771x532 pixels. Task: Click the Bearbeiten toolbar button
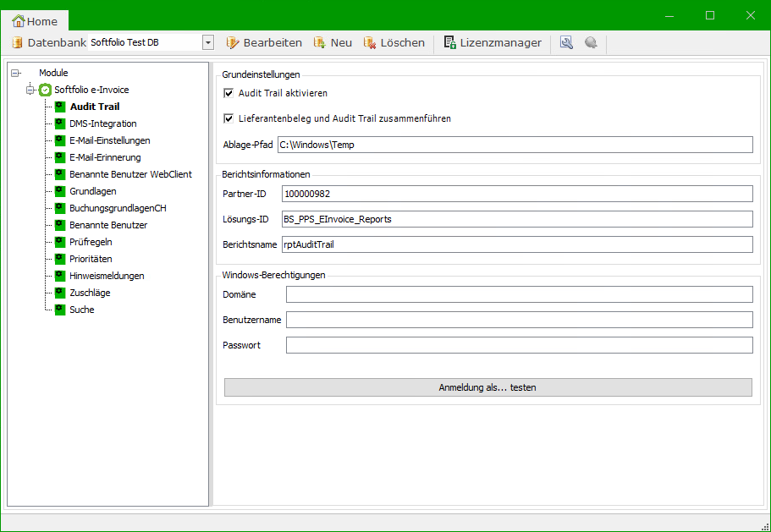(x=264, y=42)
